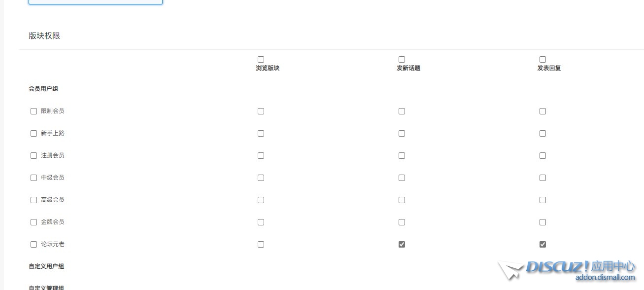Select the 注册会员 row checkbox
Screen dimensions: 644x290
(x=34, y=156)
